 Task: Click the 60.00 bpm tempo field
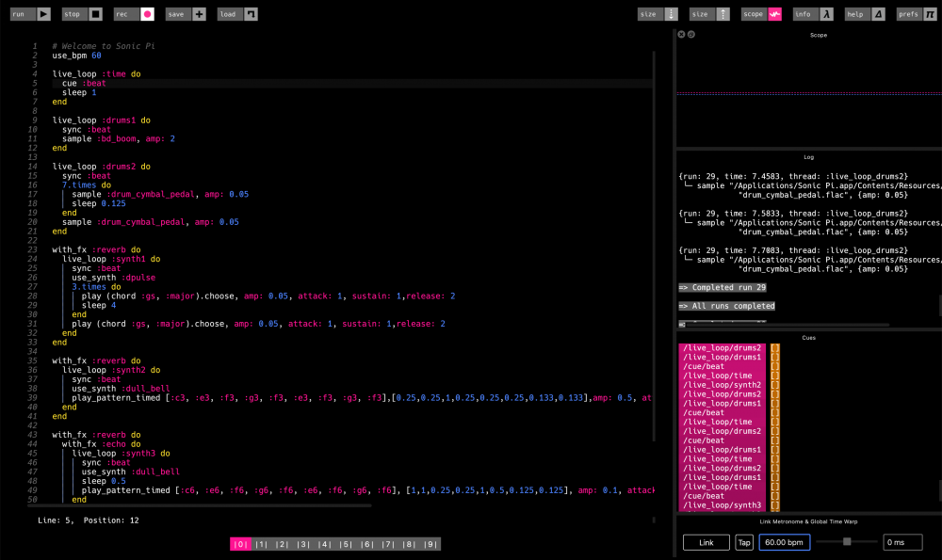pos(784,542)
